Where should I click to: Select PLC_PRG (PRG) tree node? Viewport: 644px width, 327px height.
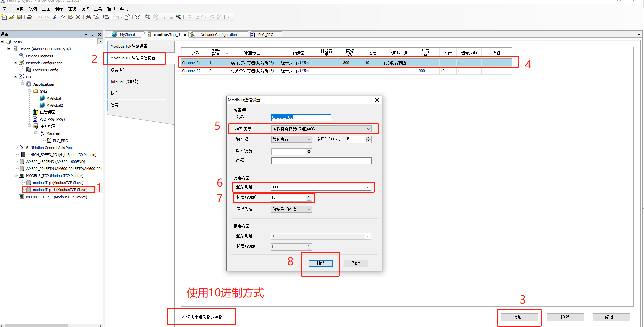tap(52, 119)
